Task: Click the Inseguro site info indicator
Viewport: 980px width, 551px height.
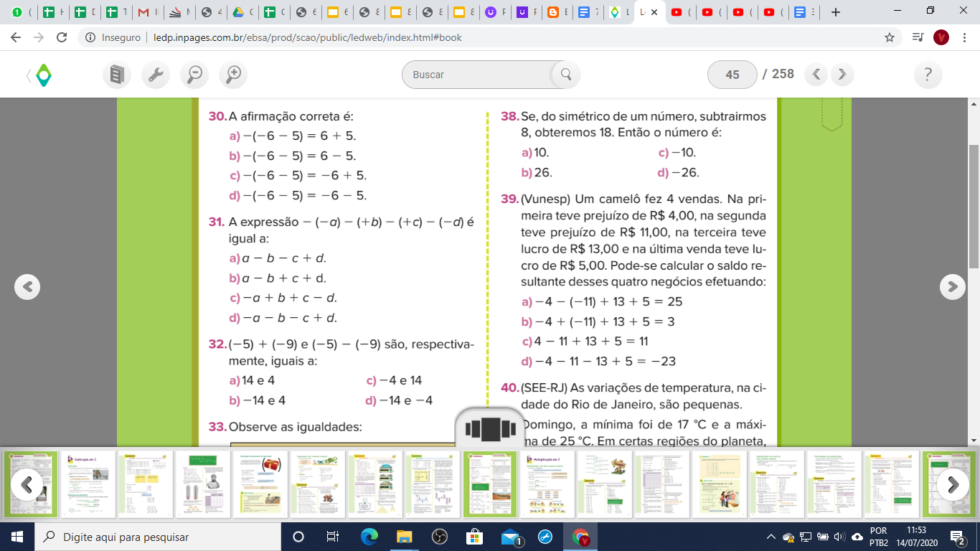Action: tap(113, 37)
